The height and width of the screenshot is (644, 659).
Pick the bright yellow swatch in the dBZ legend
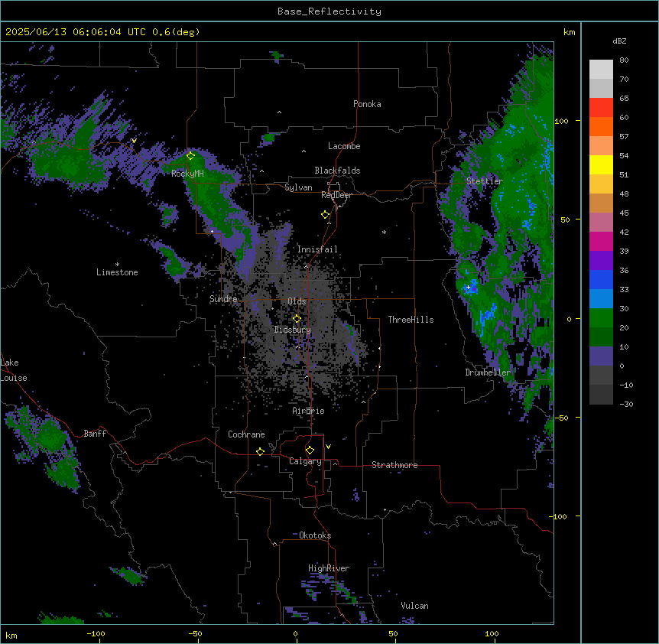click(x=601, y=165)
